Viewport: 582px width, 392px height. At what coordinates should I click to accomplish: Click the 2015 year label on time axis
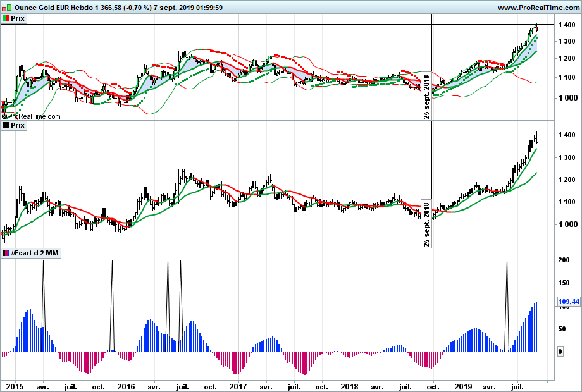pyautogui.click(x=15, y=387)
